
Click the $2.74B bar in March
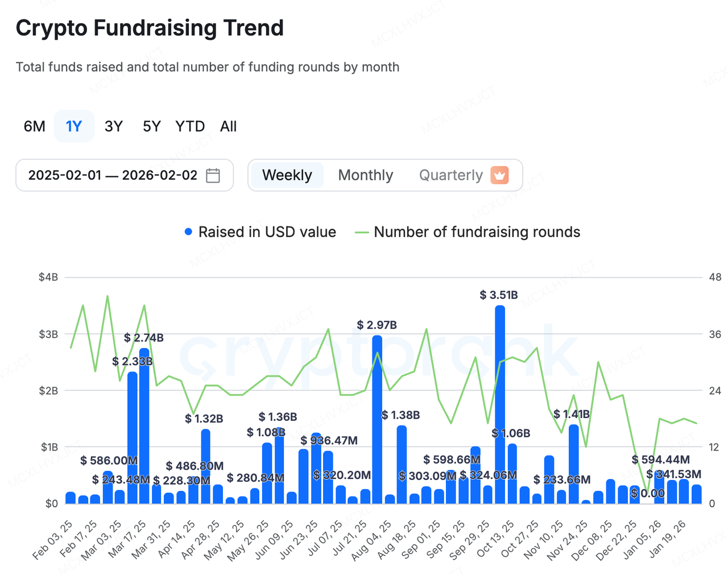point(144,427)
